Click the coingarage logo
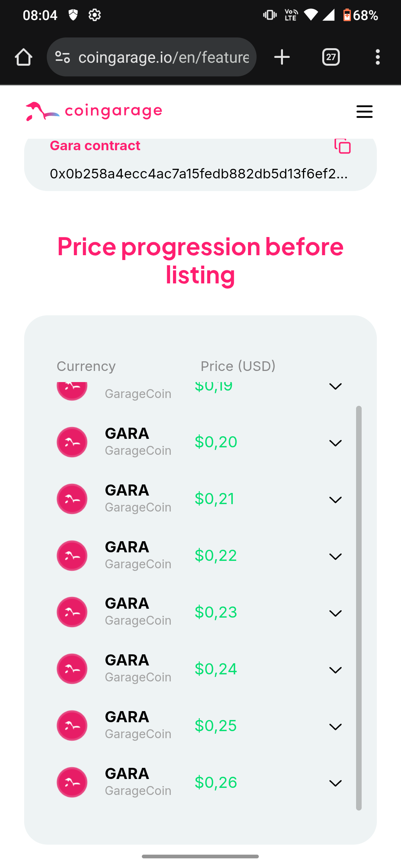The image size is (401, 868). click(x=94, y=111)
